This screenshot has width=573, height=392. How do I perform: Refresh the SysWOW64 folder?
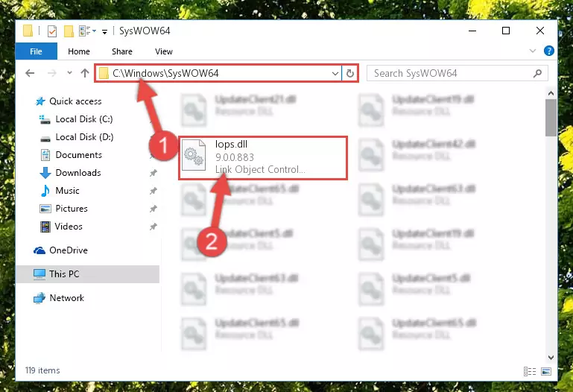tap(350, 74)
